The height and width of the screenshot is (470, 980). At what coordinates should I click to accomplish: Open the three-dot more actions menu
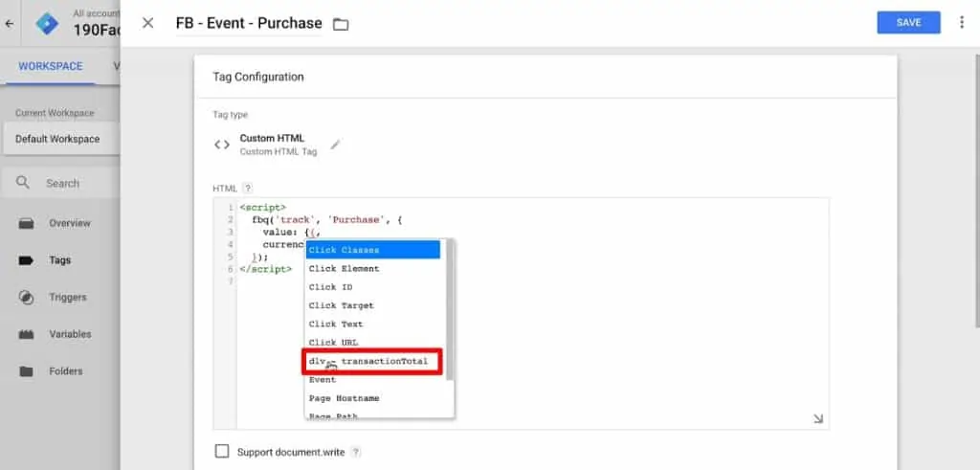coord(961,23)
